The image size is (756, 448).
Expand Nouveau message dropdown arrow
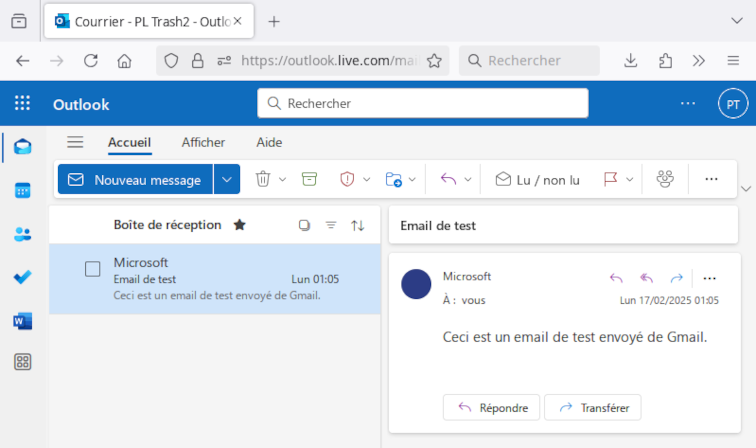tap(227, 179)
